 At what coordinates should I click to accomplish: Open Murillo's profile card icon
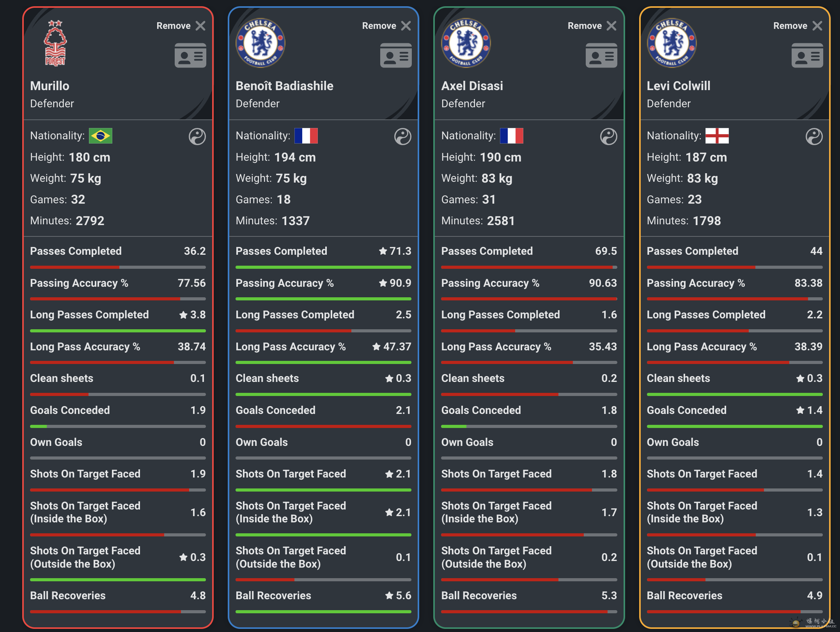point(190,56)
